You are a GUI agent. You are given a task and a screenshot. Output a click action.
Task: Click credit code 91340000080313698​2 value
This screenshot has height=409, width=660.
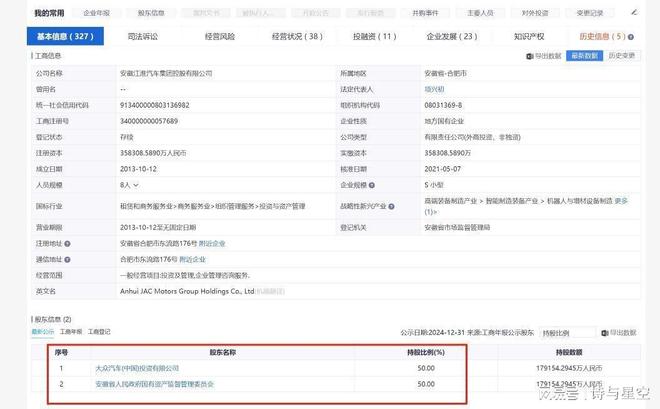point(154,105)
